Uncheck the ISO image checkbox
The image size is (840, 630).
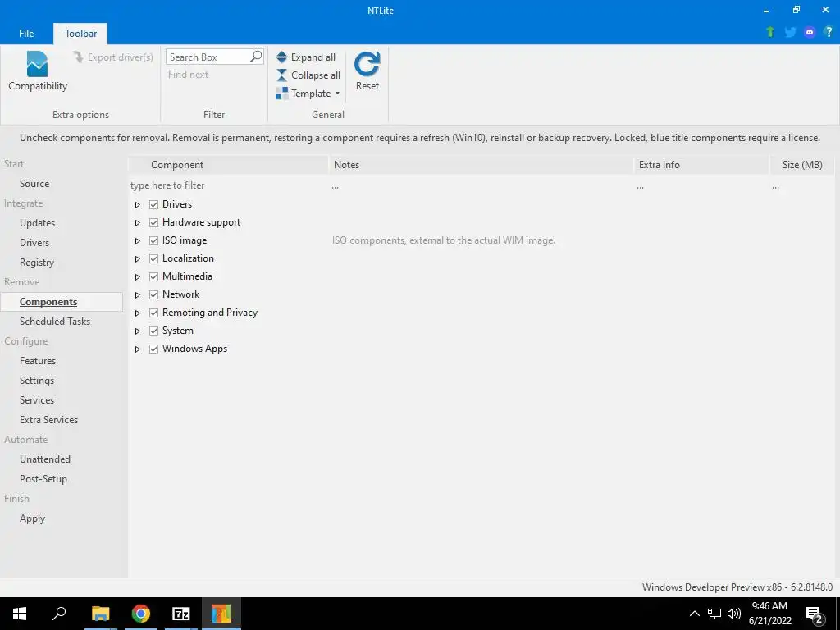[x=153, y=240]
